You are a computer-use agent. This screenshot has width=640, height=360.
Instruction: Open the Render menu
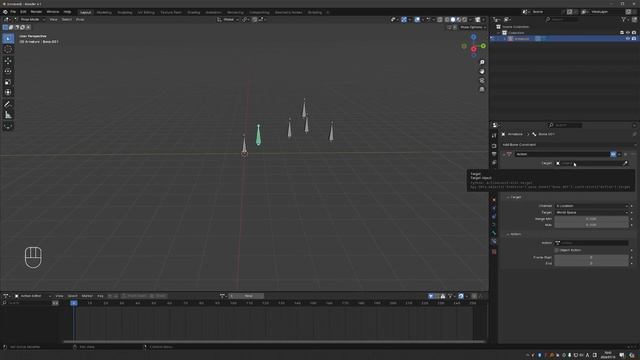click(36, 12)
